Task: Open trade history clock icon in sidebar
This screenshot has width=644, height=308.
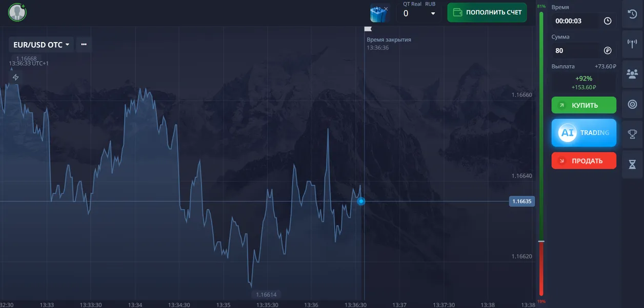Action: pos(632,14)
